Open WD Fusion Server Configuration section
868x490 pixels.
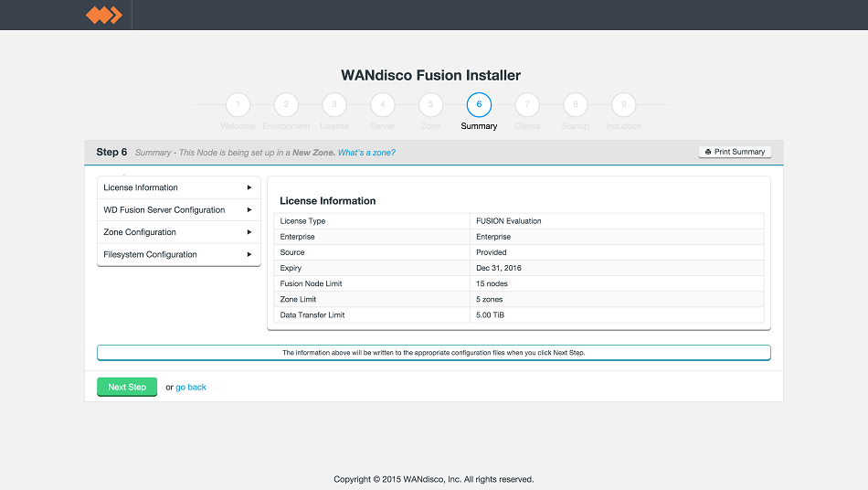click(x=179, y=210)
